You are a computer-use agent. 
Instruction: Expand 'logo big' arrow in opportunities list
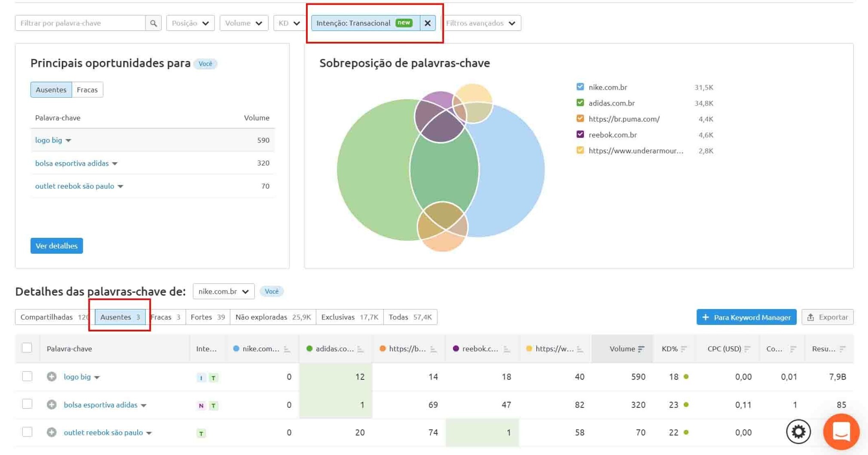[x=68, y=140]
